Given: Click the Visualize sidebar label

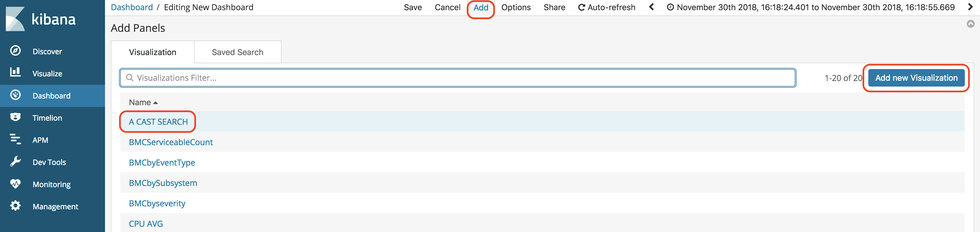Looking at the screenshot, I should coord(47,73).
